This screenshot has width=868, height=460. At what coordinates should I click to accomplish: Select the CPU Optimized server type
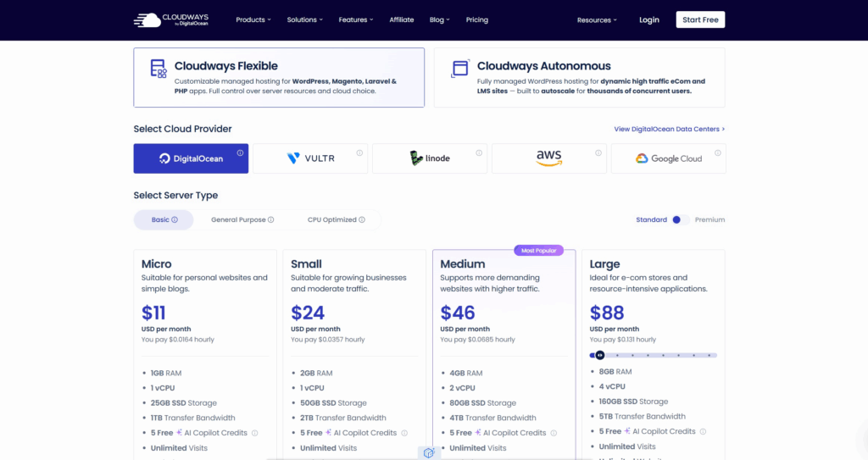pos(336,220)
